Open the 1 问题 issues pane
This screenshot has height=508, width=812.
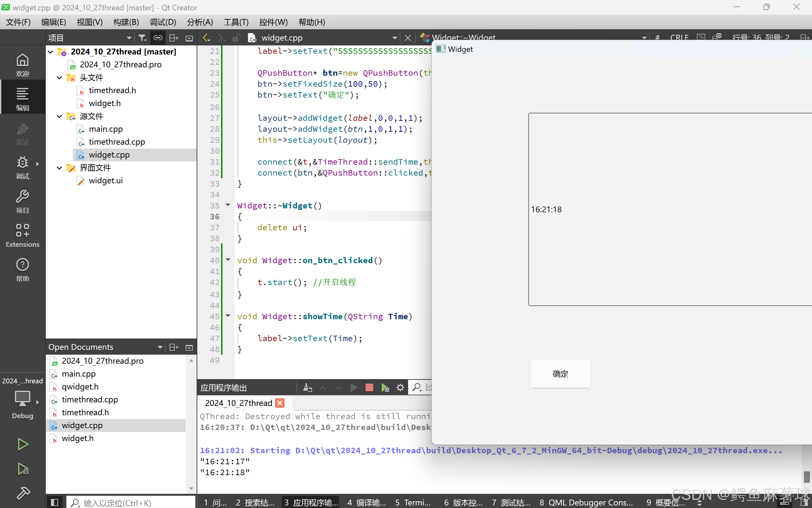coord(215,502)
